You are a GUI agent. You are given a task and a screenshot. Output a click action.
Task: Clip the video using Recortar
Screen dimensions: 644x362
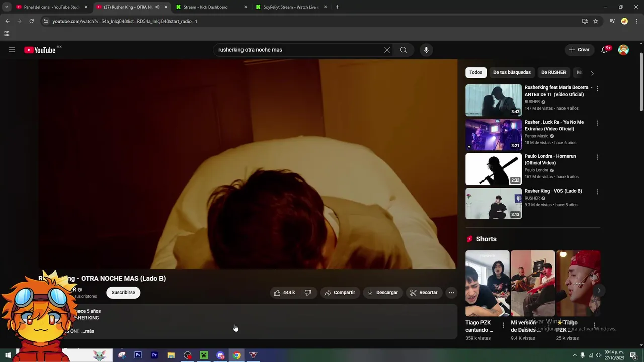tap(424, 293)
